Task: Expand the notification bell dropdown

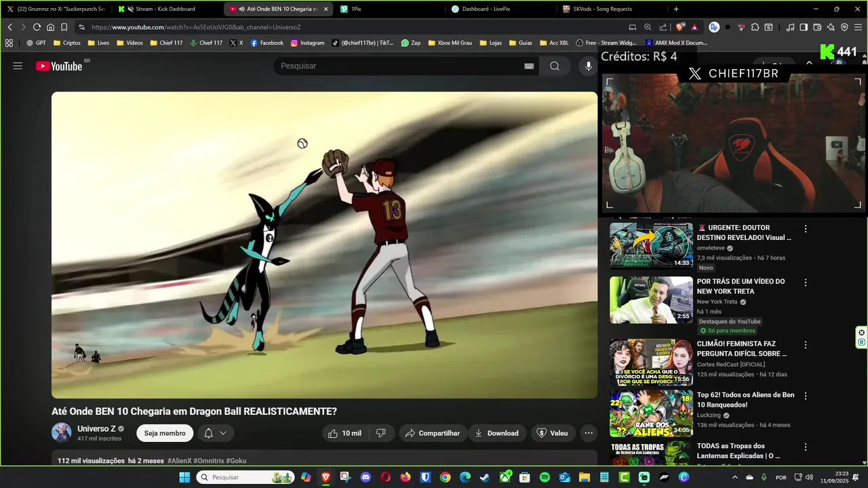Action: coord(216,433)
